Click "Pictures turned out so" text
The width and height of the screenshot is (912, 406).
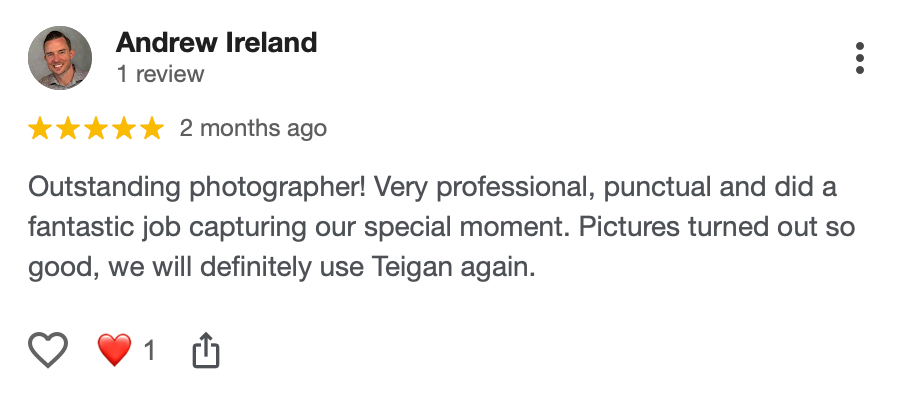click(717, 228)
